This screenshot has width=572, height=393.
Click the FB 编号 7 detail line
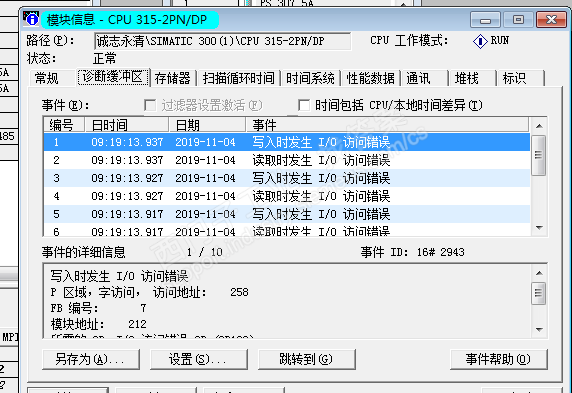(98, 308)
